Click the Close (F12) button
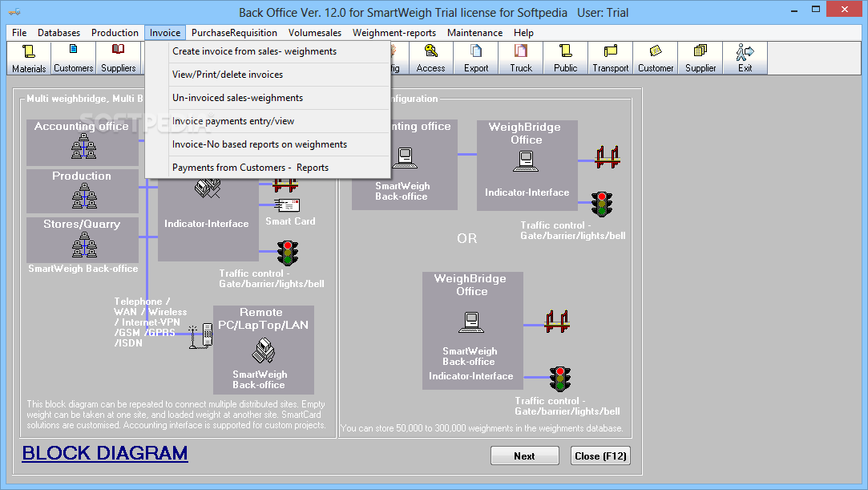This screenshot has height=490, width=868. (x=600, y=456)
